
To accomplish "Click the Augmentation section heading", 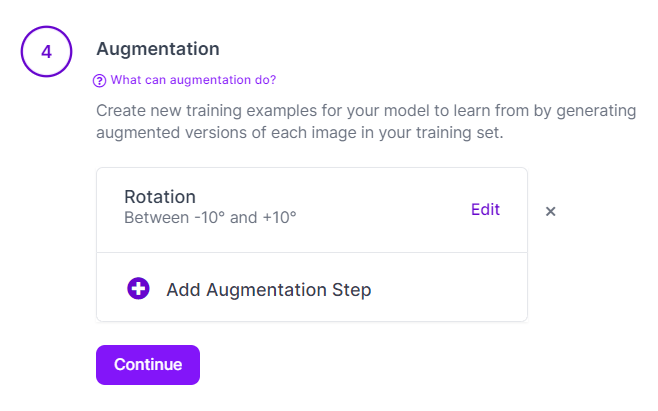I will (x=157, y=48).
